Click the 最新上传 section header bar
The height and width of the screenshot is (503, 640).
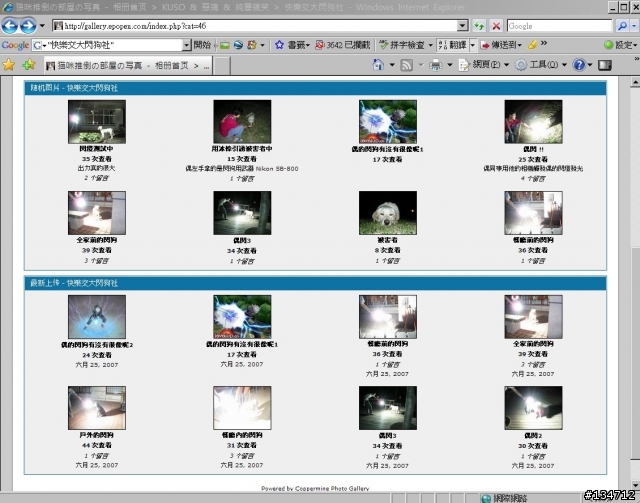pos(315,283)
